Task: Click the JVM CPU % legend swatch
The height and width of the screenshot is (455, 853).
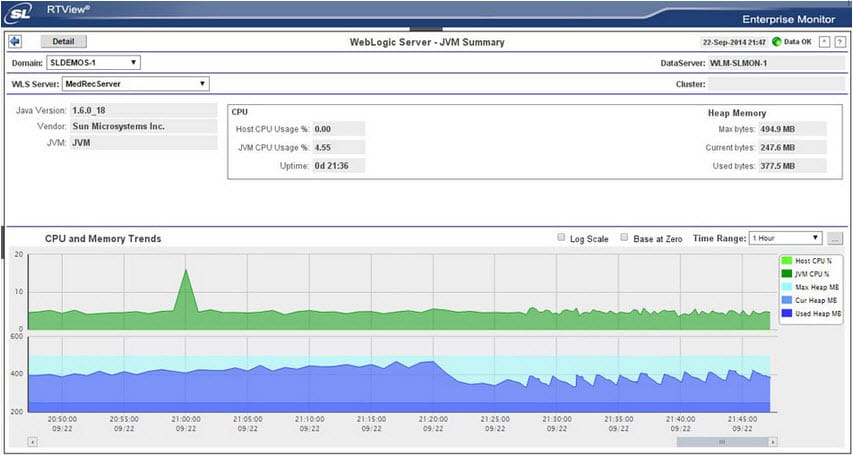Action: 786,274
